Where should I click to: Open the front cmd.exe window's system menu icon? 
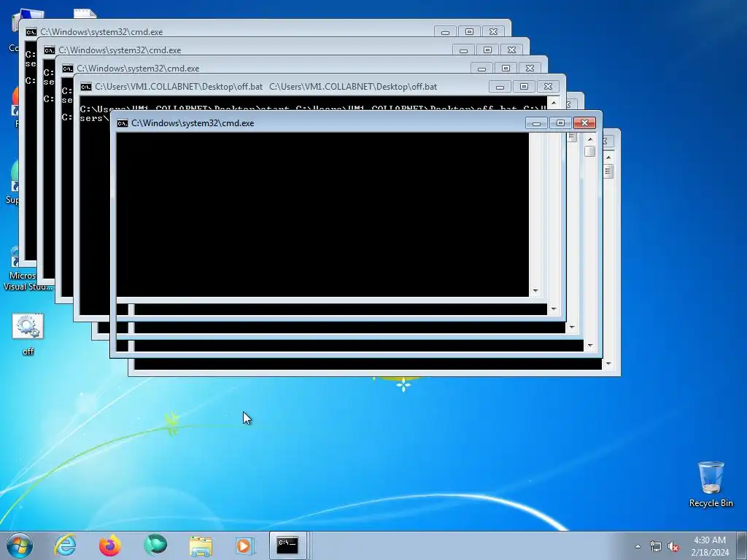(123, 123)
